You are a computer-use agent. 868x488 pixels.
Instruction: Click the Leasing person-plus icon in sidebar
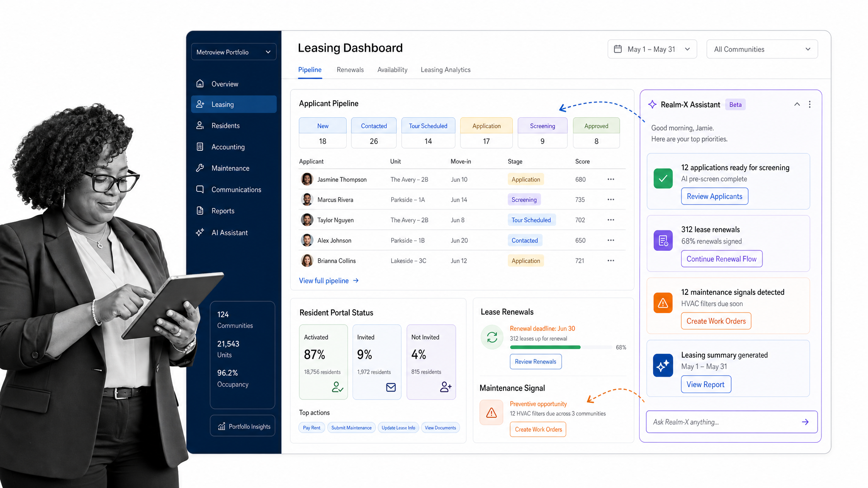tap(200, 104)
